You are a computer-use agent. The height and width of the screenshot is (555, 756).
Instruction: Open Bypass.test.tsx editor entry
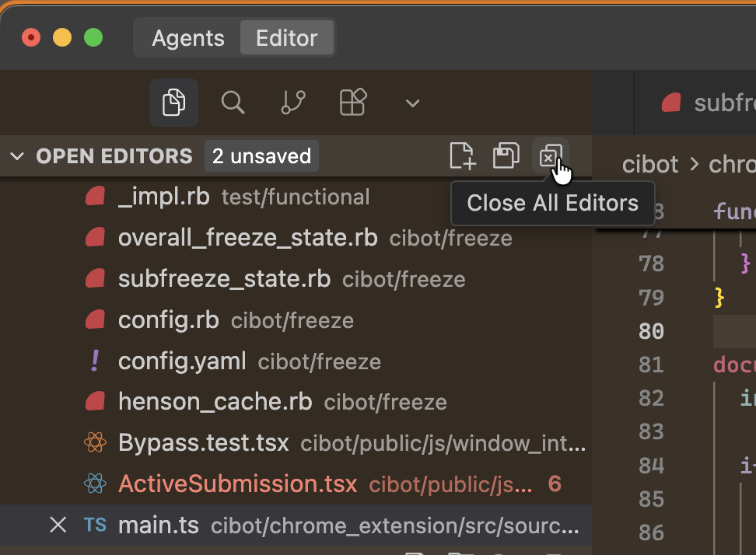[204, 443]
